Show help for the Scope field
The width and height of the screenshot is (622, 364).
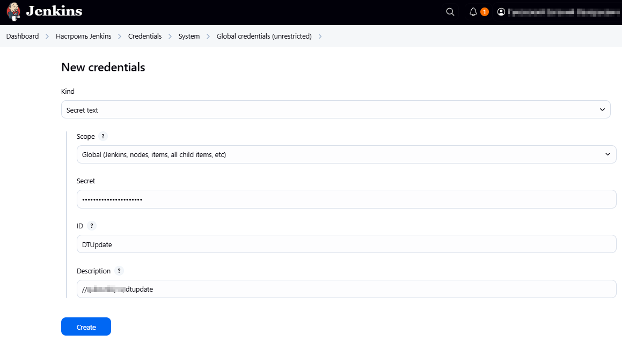point(103,136)
